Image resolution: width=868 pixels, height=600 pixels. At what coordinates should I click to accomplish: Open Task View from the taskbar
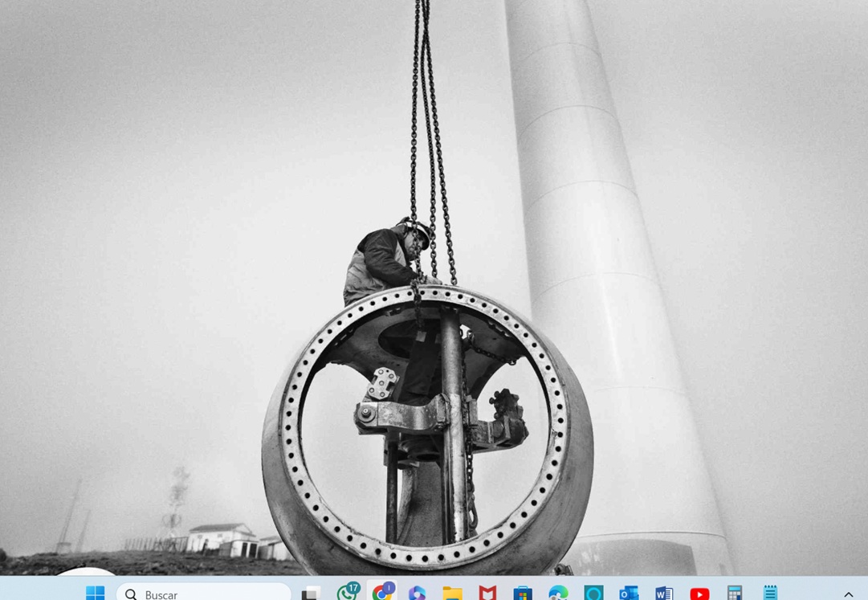click(x=310, y=594)
